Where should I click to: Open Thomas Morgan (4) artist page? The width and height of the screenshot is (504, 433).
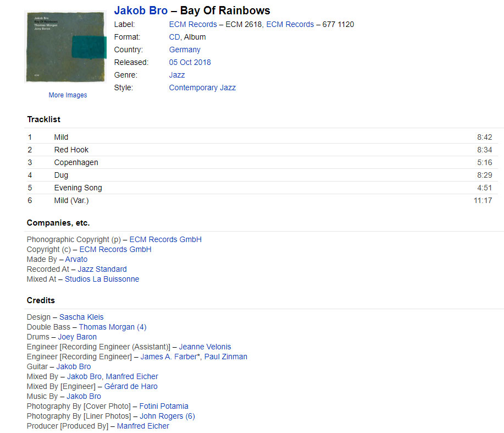point(113,327)
